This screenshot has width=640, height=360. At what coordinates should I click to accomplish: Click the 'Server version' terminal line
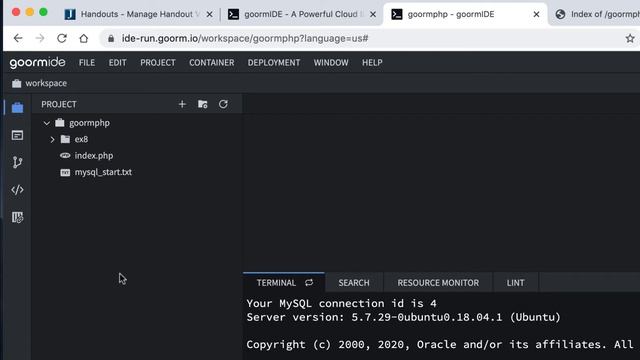403,317
